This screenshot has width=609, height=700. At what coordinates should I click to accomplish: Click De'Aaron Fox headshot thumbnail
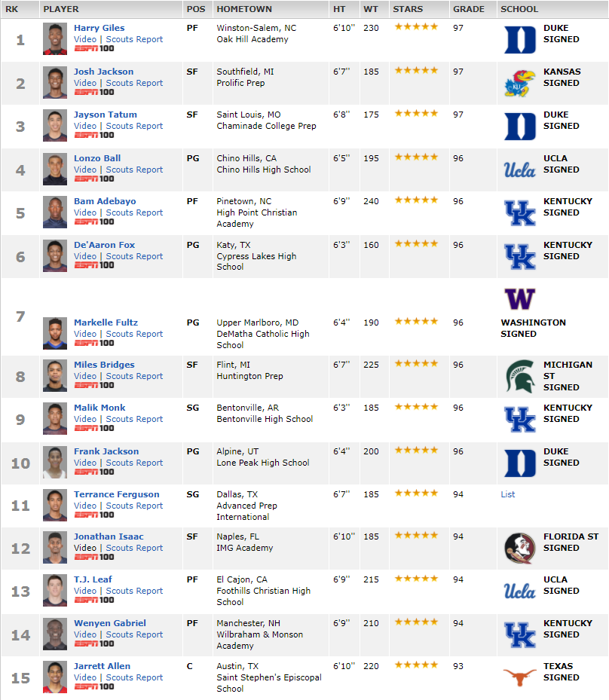point(55,255)
